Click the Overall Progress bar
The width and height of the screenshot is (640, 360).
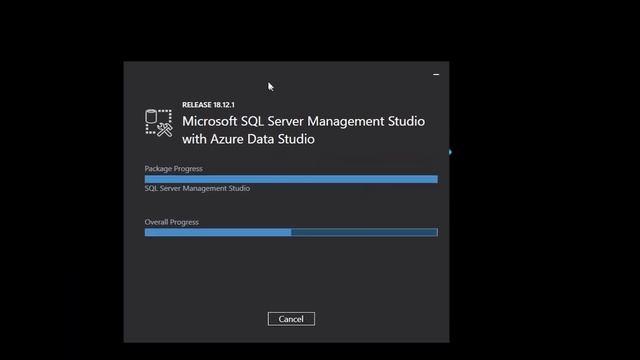pos(291,232)
